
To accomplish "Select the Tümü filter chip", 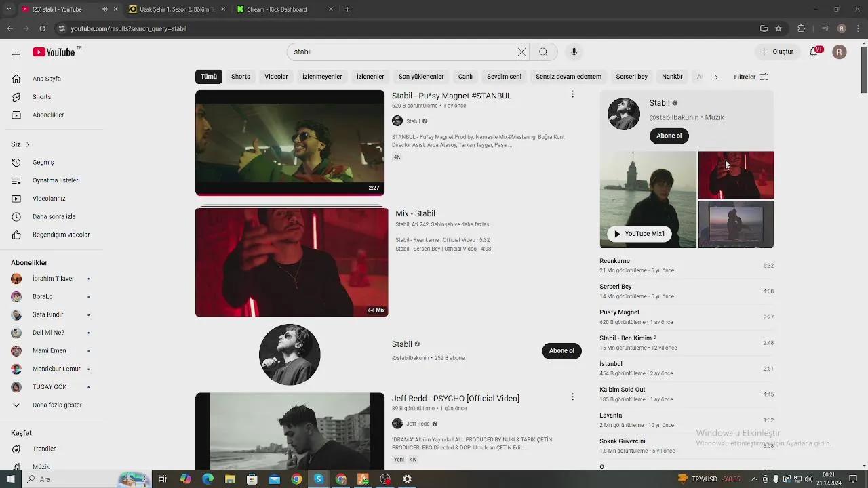I will click(x=209, y=77).
